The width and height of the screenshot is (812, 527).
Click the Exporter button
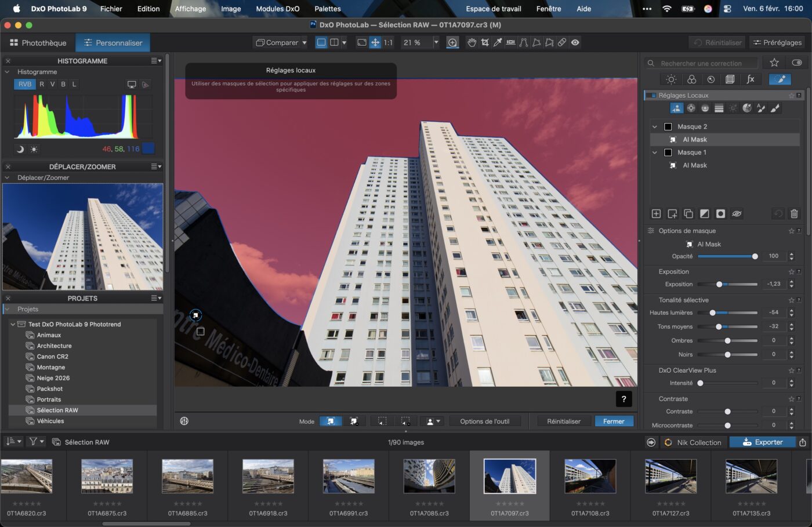[x=763, y=442]
